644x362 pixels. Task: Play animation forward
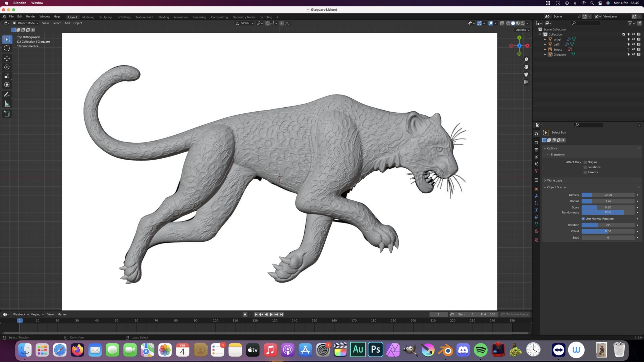pos(271,314)
